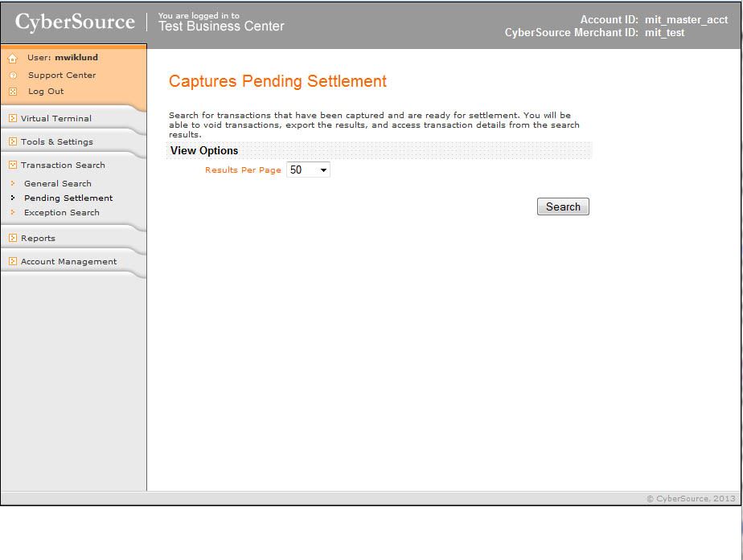Click the home icon beside User mwiklund
The image size is (743, 560).
[13, 59]
